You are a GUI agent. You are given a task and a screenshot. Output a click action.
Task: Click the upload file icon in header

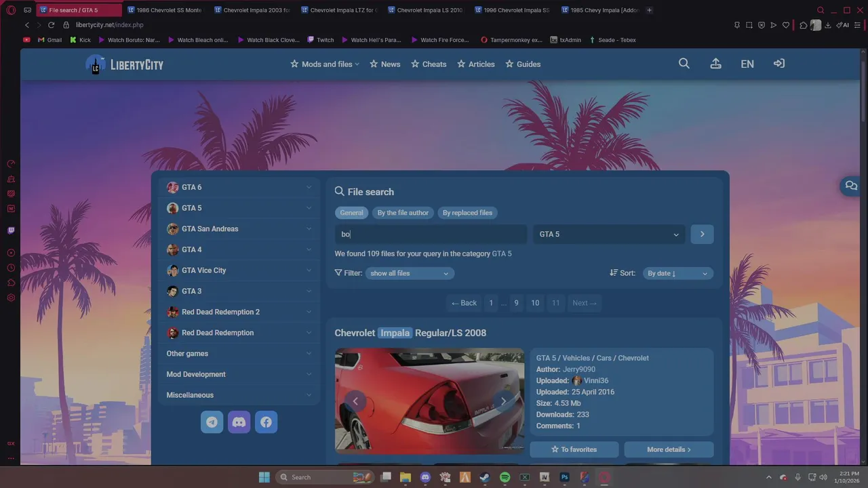coord(715,64)
